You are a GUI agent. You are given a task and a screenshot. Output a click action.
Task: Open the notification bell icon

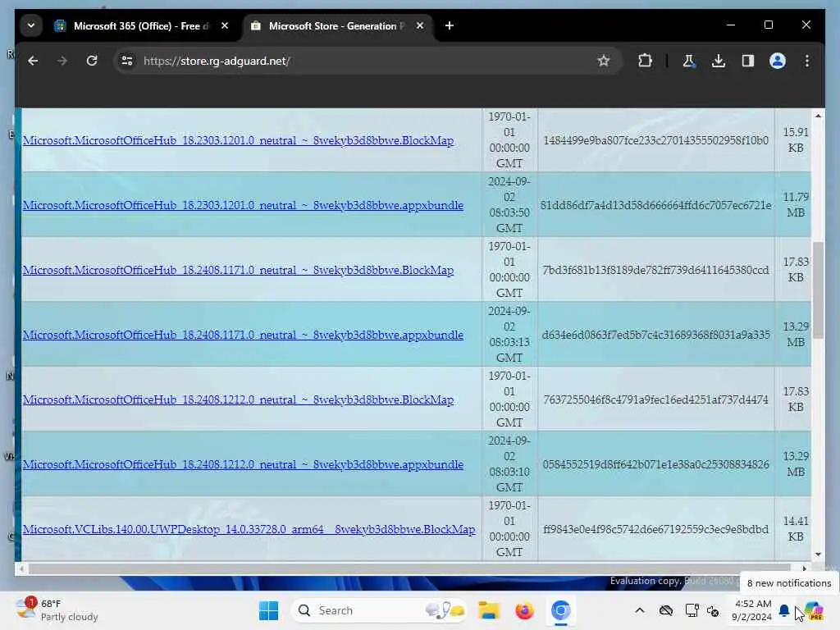point(783,610)
